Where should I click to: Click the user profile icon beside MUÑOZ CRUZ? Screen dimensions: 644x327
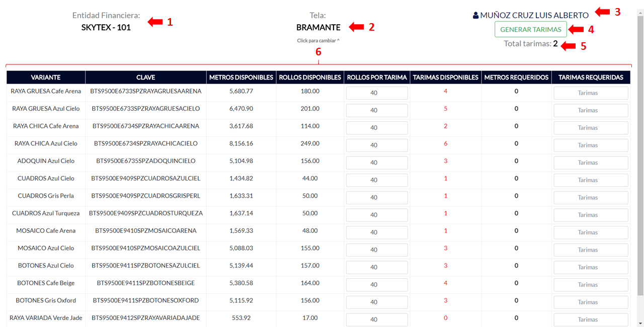[x=476, y=16]
